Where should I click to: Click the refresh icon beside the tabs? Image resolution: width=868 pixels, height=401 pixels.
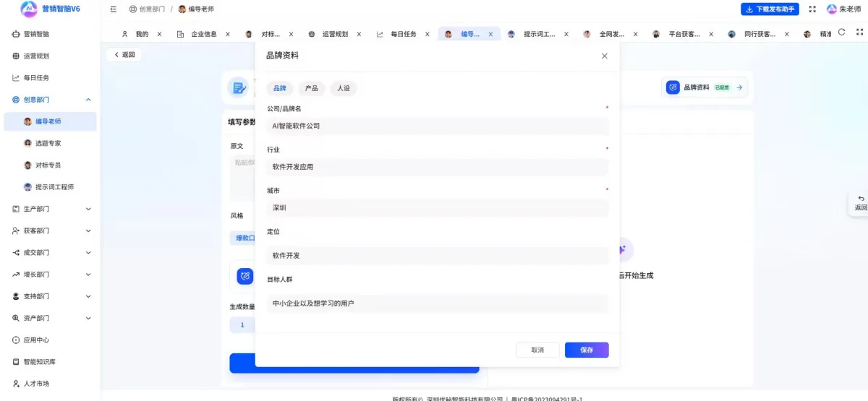(841, 33)
